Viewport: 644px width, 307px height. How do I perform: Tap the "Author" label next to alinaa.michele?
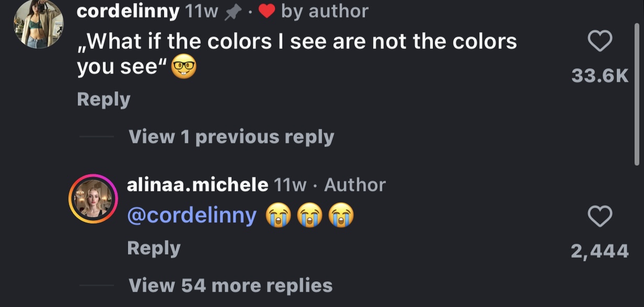[x=355, y=184]
